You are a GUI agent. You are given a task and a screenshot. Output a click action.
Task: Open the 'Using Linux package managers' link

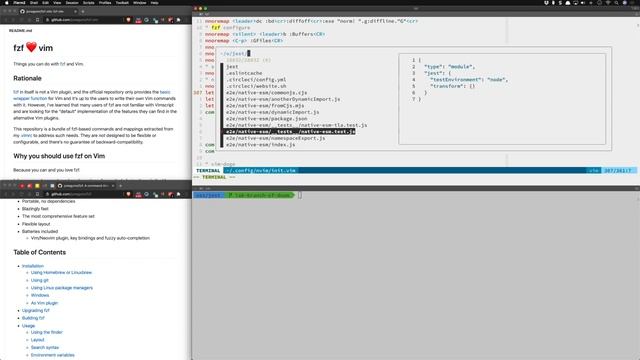coord(62,288)
